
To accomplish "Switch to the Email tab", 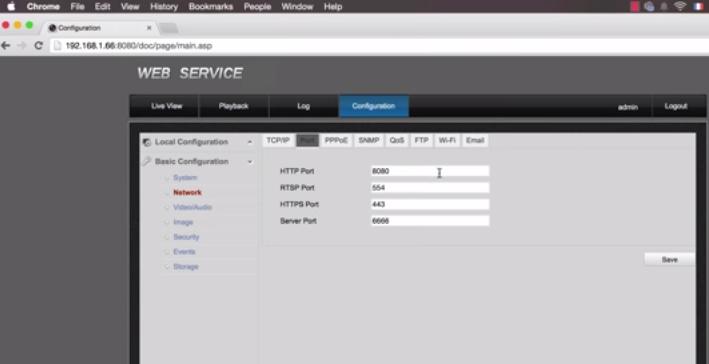I will (x=475, y=141).
